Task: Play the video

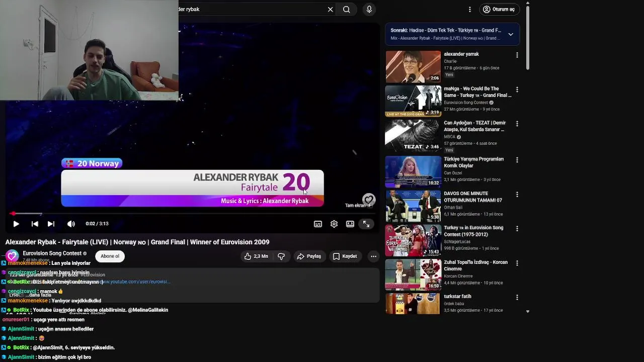Action: [16, 224]
